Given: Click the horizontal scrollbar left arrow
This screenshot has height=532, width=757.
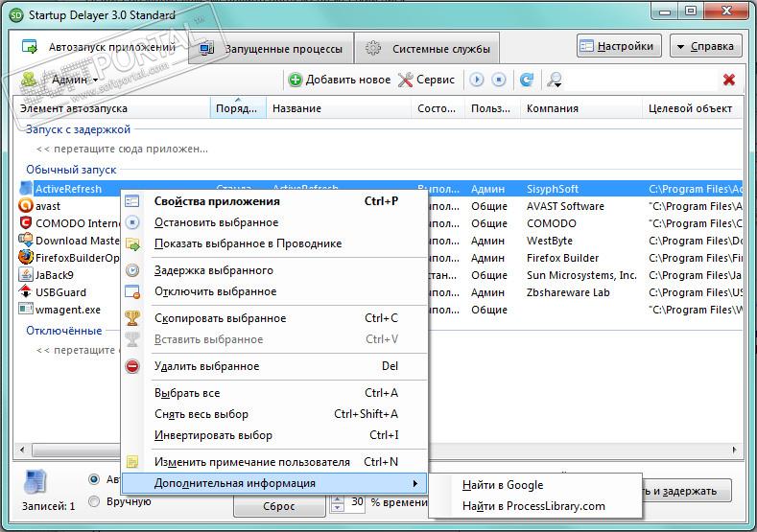Looking at the screenshot, I should click(22, 450).
